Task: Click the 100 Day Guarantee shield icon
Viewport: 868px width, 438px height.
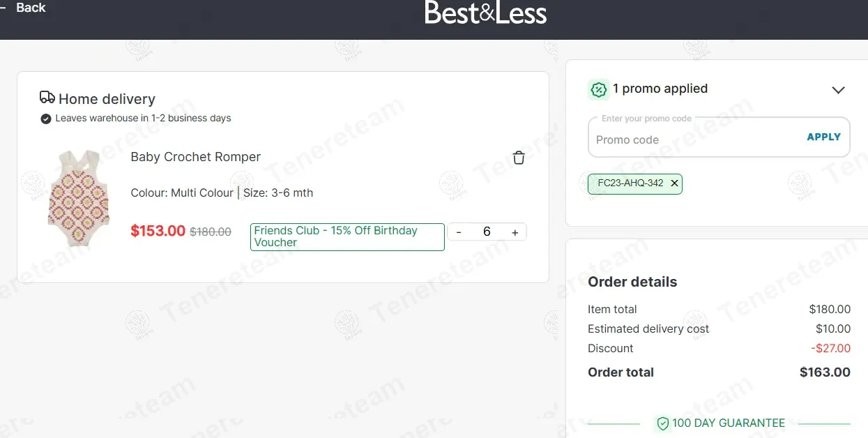Action: coord(663,423)
